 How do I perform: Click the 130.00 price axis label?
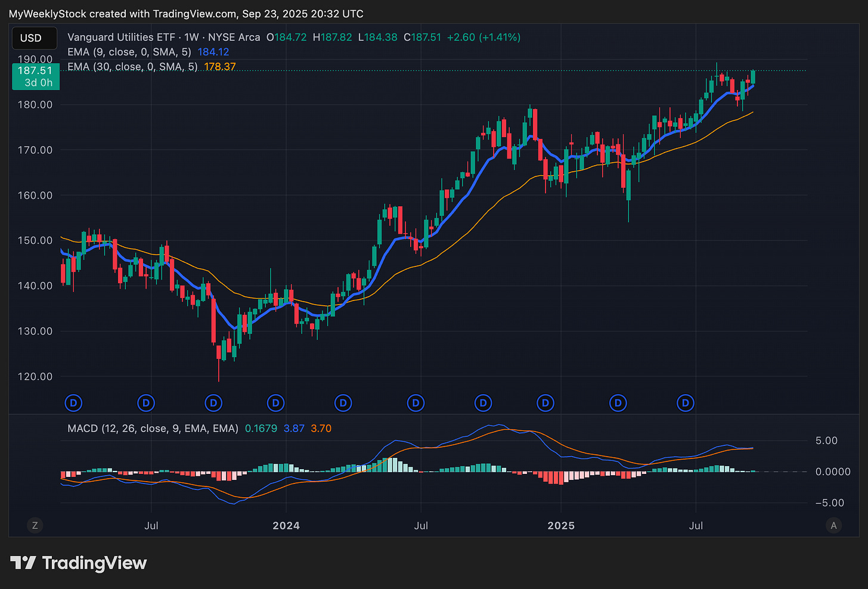pos(35,331)
